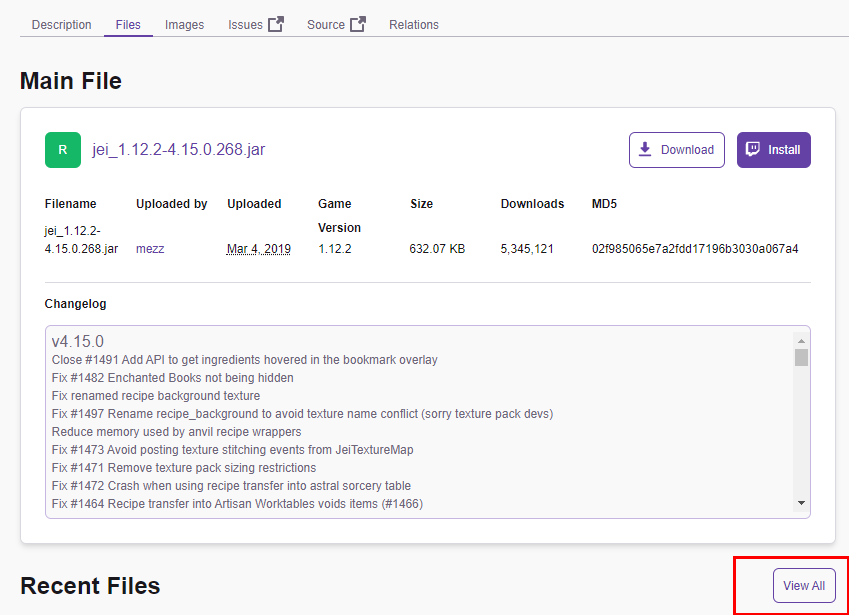Image resolution: width=849 pixels, height=615 pixels.
Task: Click the Twitch icon on the Install button
Action: 753,149
